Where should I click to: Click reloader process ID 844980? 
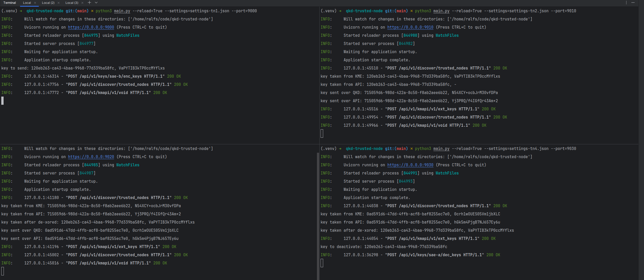410,36
